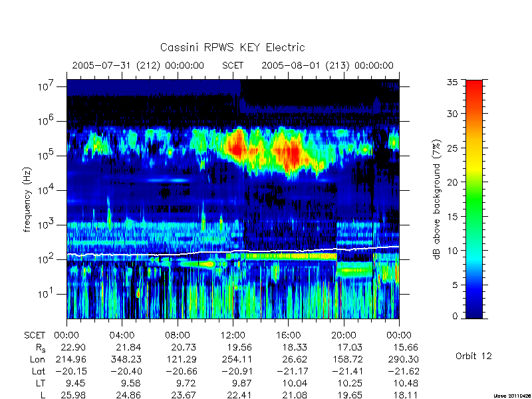Click the frequency axis label 10^1
The height and width of the screenshot is (399, 532).
coord(47,293)
